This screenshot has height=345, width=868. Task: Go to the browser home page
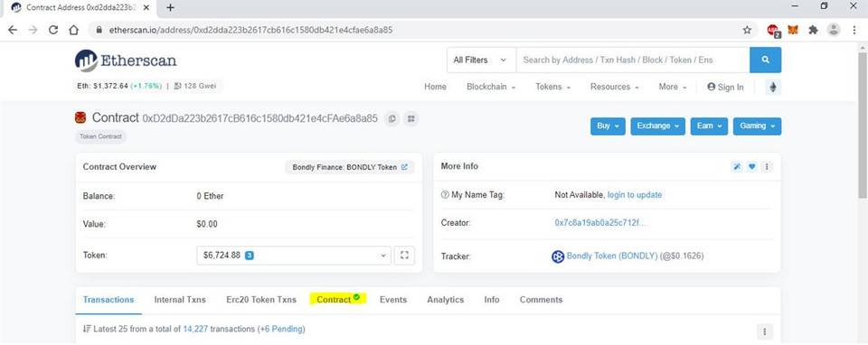pyautogui.click(x=73, y=30)
